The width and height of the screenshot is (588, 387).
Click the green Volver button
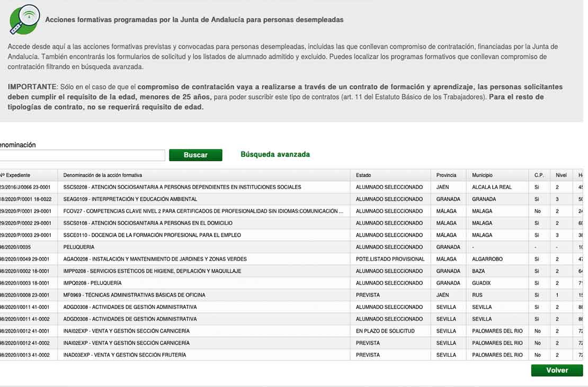557,370
